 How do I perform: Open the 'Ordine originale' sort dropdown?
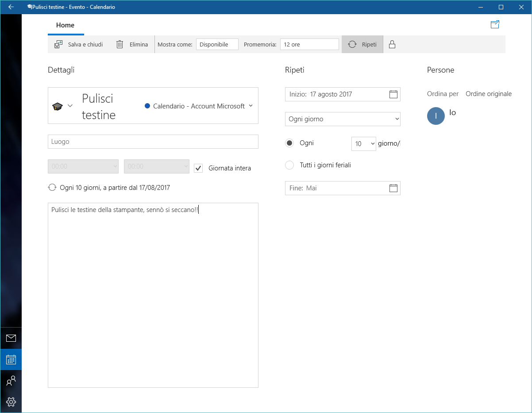click(x=489, y=94)
